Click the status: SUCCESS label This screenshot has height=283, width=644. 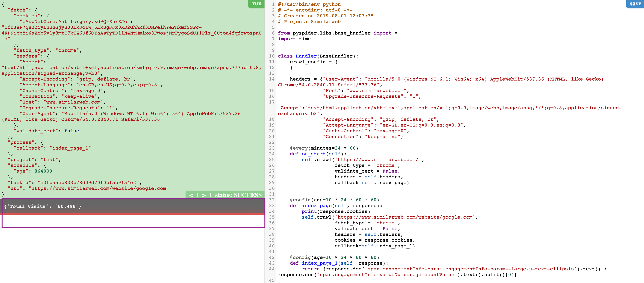[238, 195]
